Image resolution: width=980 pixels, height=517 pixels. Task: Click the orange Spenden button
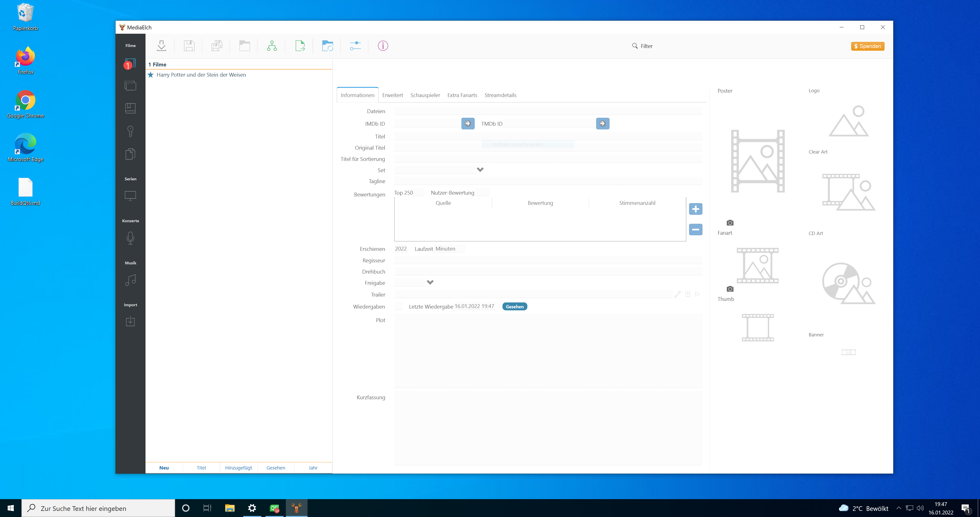pyautogui.click(x=867, y=46)
